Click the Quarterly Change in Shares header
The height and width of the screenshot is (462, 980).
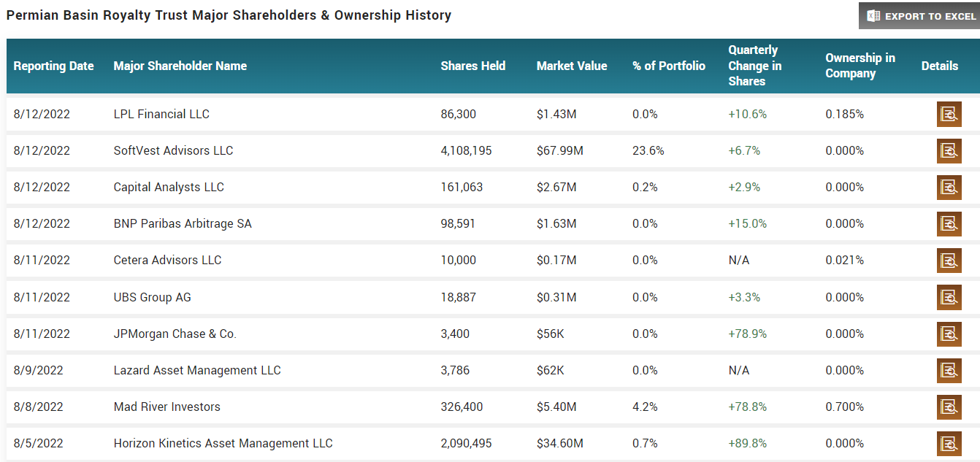755,66
